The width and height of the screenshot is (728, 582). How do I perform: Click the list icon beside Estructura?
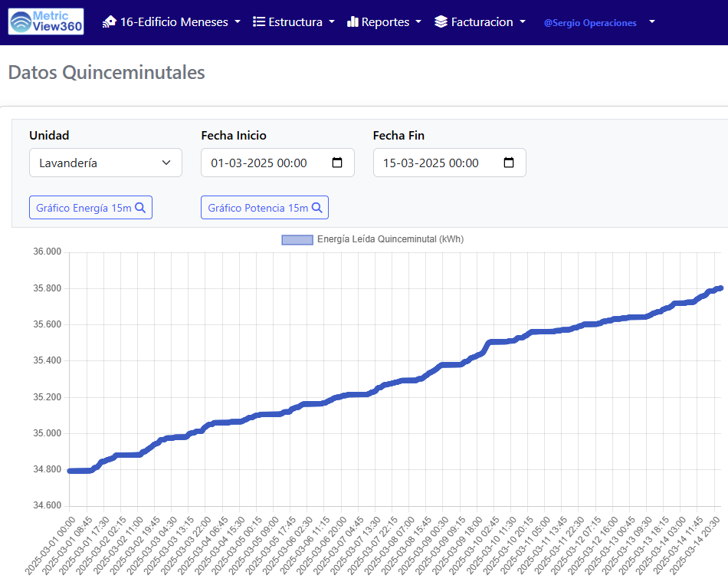point(259,22)
